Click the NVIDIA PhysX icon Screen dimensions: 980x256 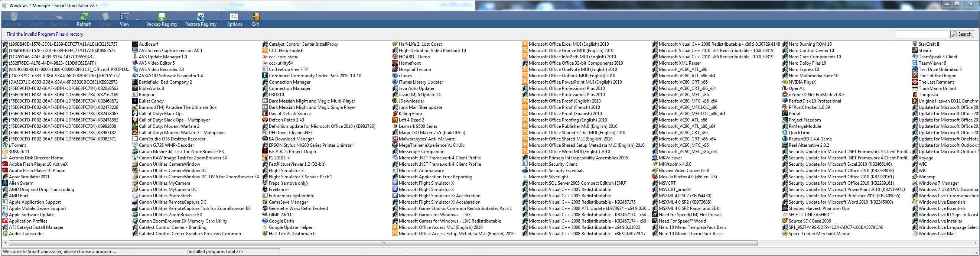(785, 82)
